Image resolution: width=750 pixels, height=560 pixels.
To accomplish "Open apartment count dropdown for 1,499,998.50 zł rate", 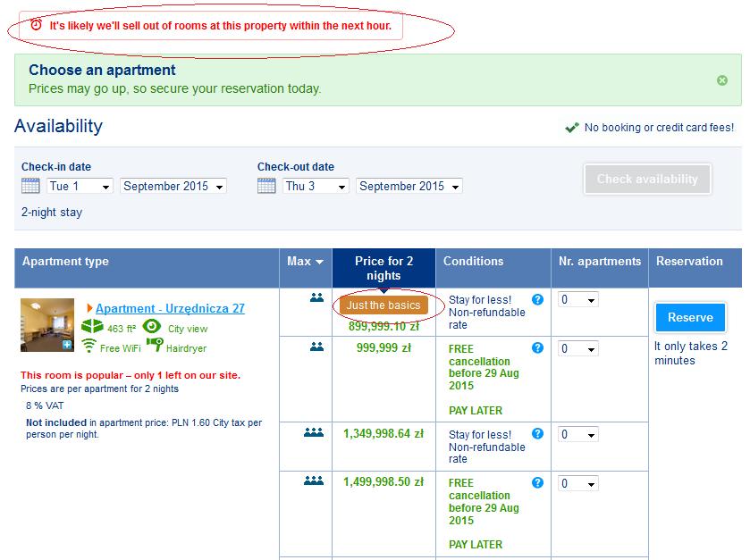I will (577, 483).
